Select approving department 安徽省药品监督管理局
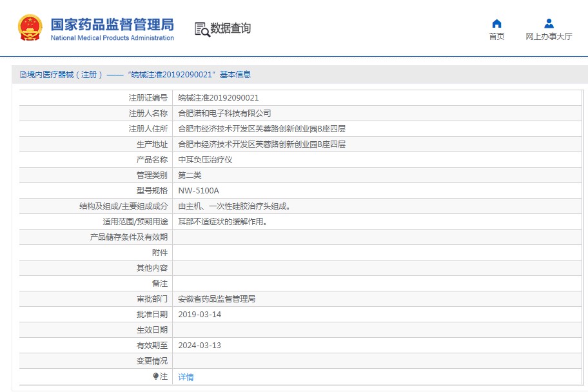Viewport: 588px width, 392px height. (217, 299)
